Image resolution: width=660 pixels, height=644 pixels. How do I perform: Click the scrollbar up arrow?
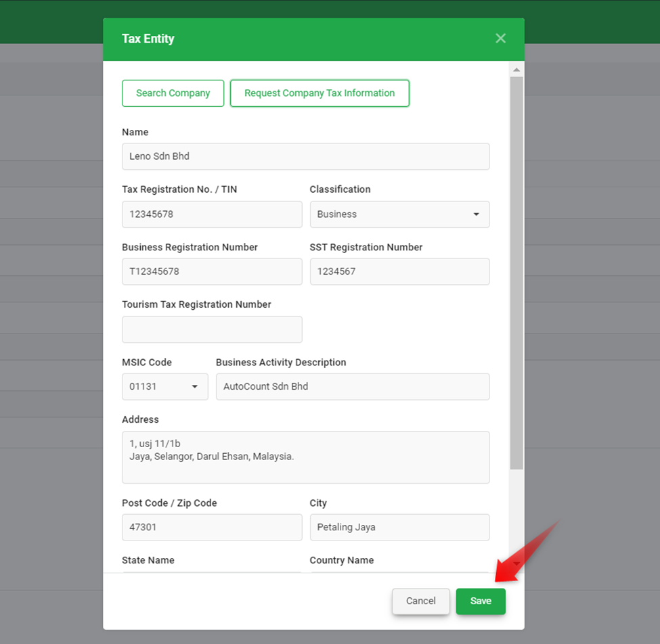516,70
